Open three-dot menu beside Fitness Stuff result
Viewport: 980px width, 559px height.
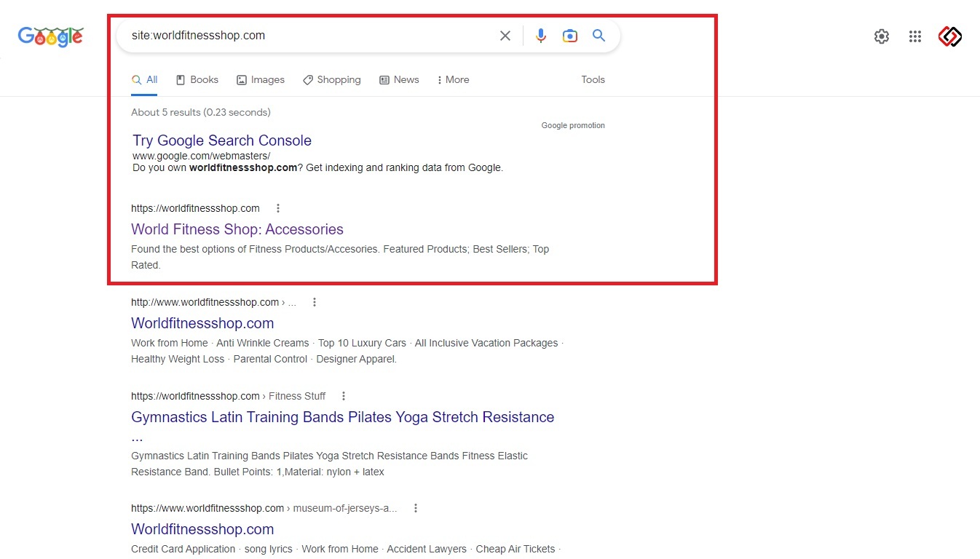[x=344, y=396]
